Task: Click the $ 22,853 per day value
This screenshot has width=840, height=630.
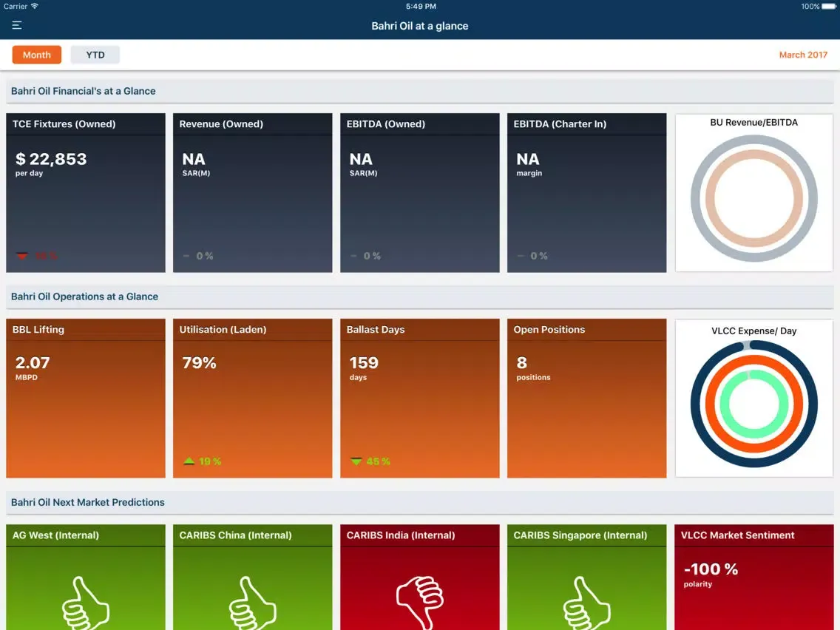Action: click(51, 159)
